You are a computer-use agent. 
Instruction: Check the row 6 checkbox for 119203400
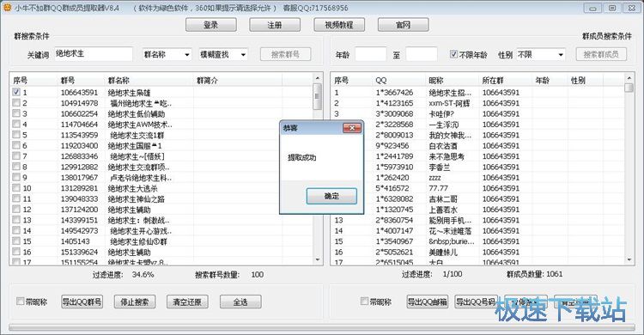point(16,145)
